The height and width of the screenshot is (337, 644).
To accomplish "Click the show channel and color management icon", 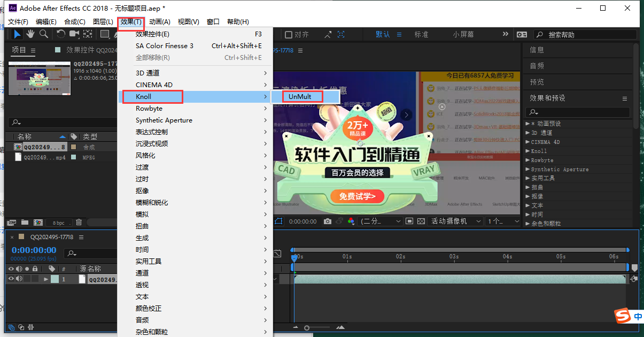I will (351, 221).
